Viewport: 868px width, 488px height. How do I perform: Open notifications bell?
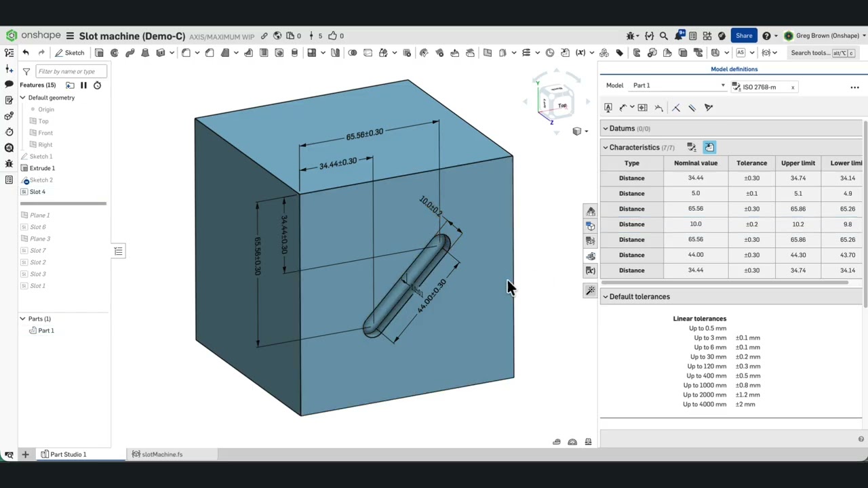pos(679,35)
